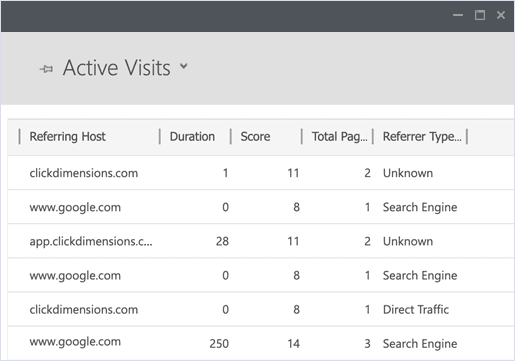Open the Active Visits view title

[x=117, y=68]
